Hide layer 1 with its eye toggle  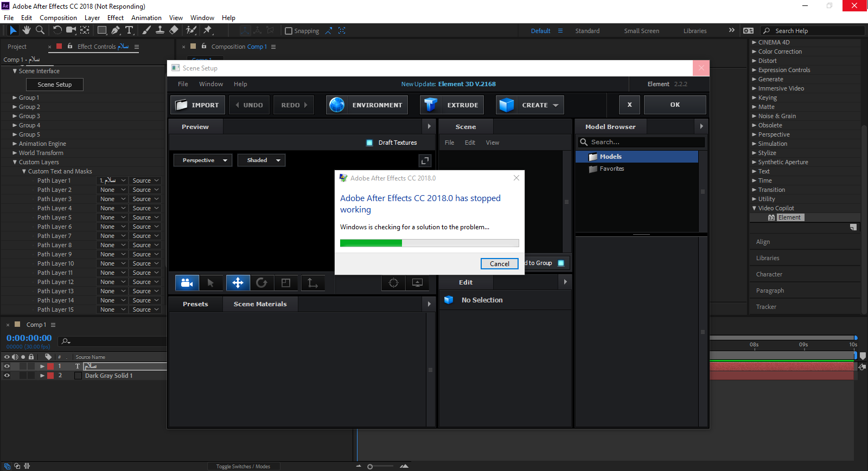7,366
